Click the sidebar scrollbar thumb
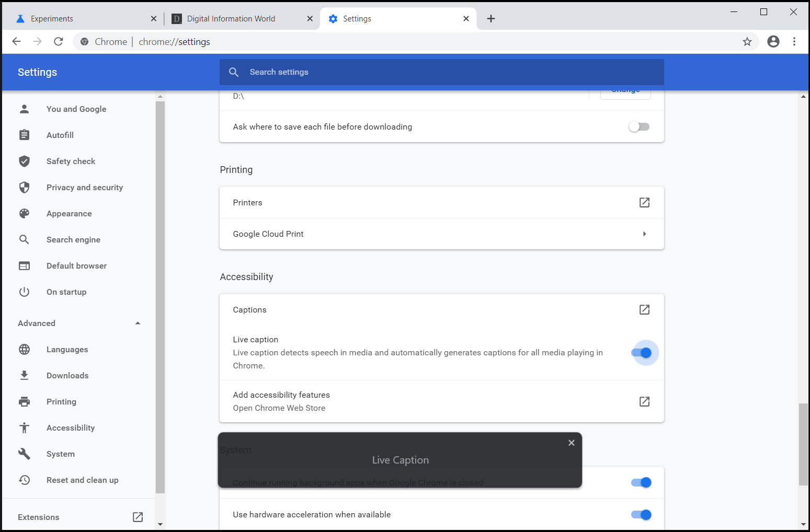Screen dimensions: 810x532 point(160,297)
